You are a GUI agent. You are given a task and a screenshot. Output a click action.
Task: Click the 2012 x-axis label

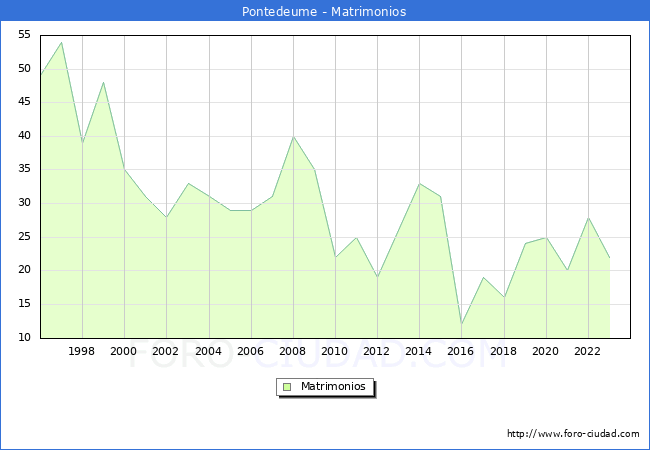pyautogui.click(x=376, y=351)
